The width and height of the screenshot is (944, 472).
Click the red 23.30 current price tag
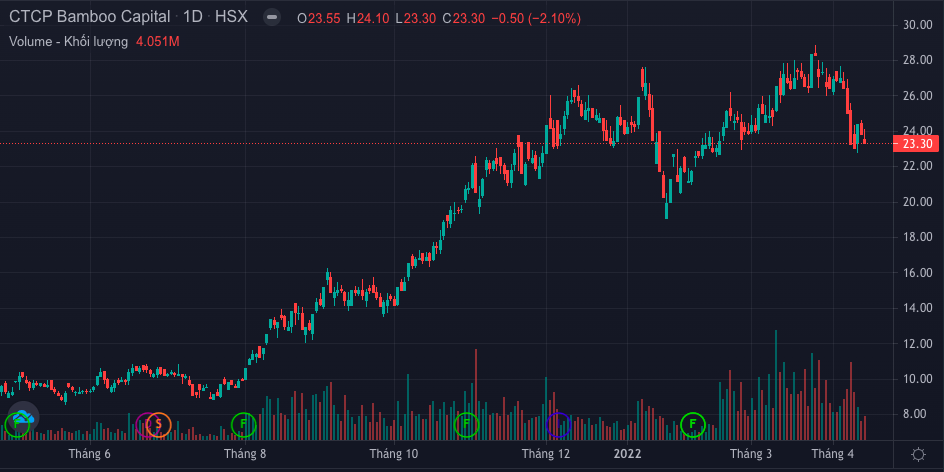pos(917,144)
